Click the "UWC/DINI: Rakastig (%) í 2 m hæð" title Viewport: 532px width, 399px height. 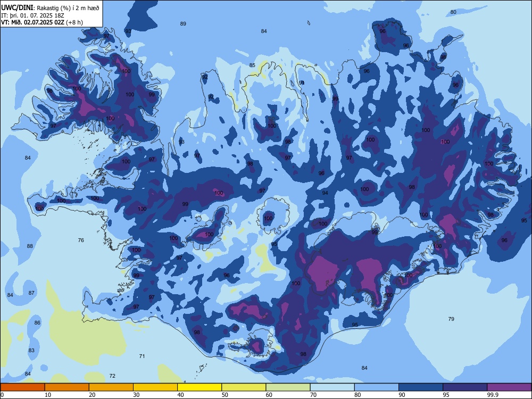(x=50, y=8)
